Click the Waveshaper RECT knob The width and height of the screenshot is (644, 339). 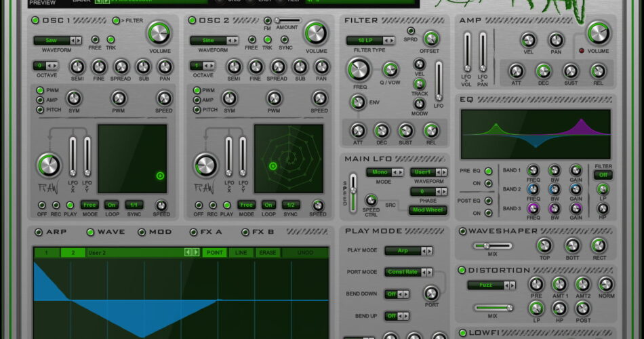pos(599,245)
